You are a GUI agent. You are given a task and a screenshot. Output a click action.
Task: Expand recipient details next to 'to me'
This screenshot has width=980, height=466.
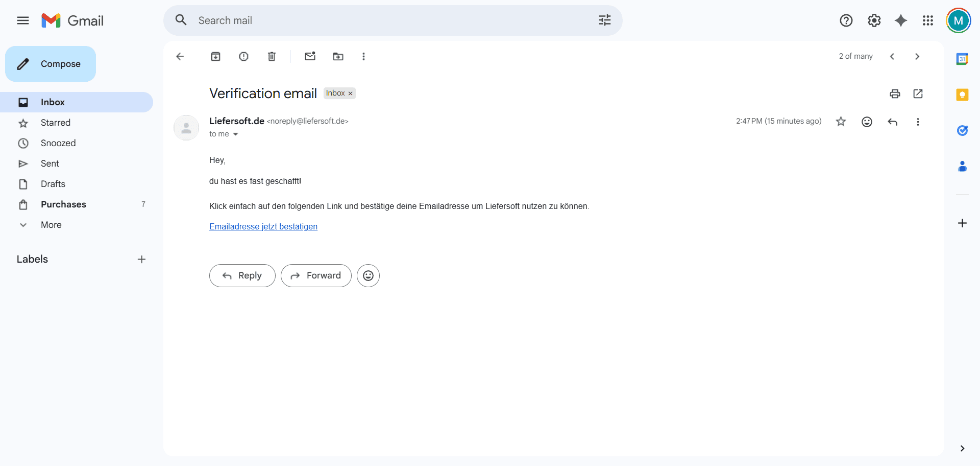pyautogui.click(x=235, y=134)
